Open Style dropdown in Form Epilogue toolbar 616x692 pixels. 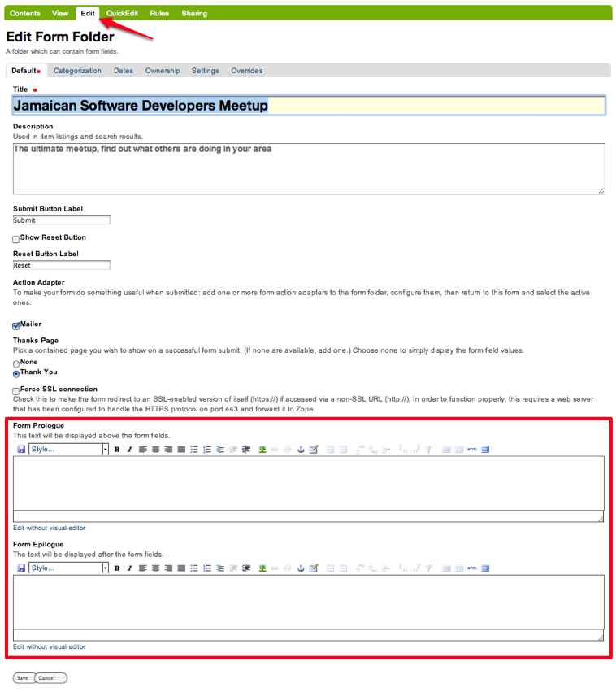coord(68,568)
